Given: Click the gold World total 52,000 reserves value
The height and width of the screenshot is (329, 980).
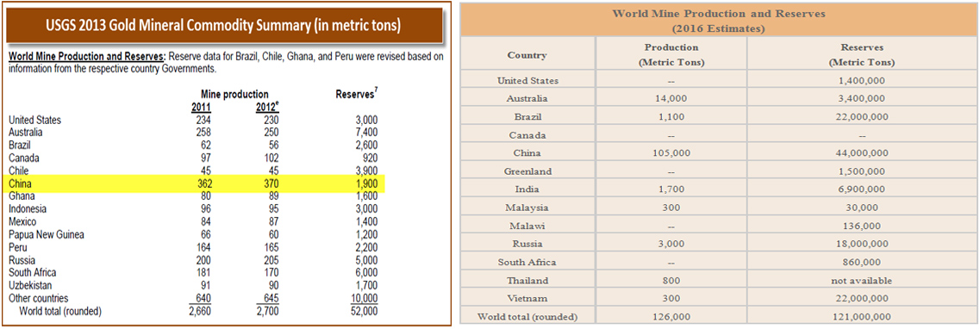Looking at the screenshot, I should click(x=364, y=311).
